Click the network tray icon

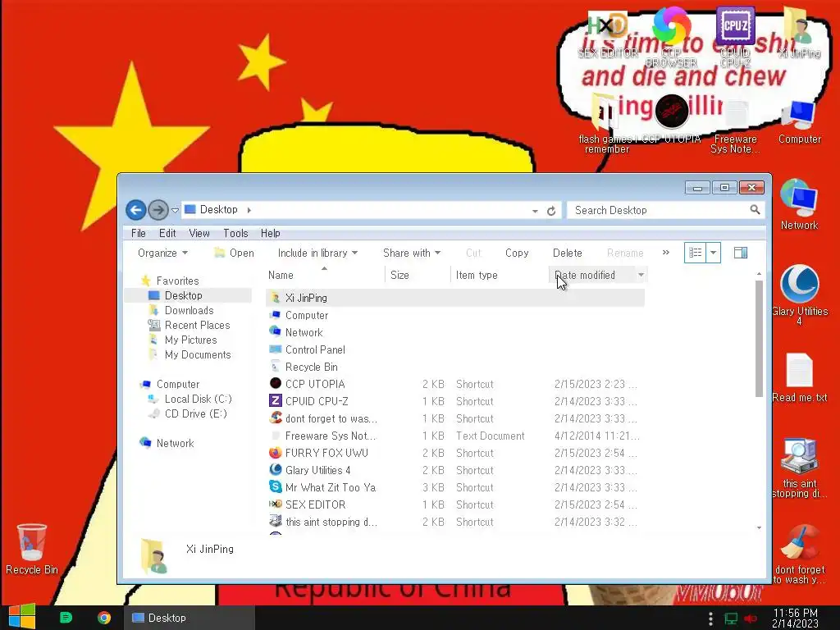click(x=731, y=619)
